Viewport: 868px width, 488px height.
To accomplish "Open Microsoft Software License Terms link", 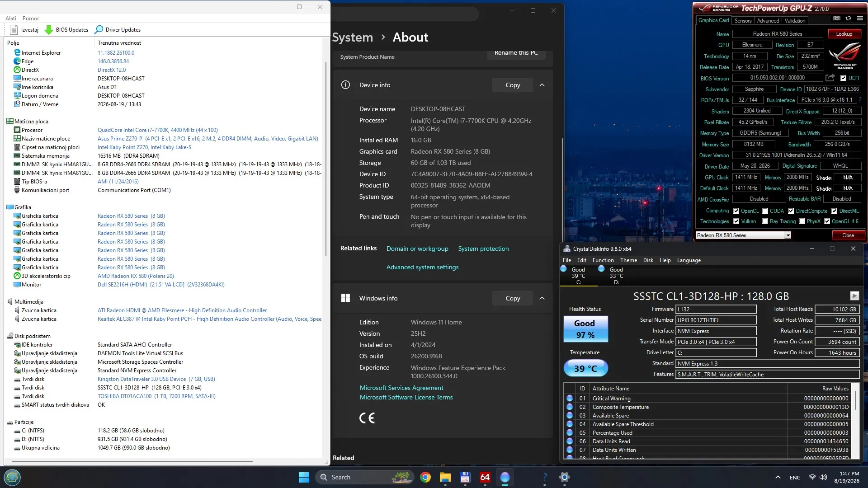I will coord(406,397).
